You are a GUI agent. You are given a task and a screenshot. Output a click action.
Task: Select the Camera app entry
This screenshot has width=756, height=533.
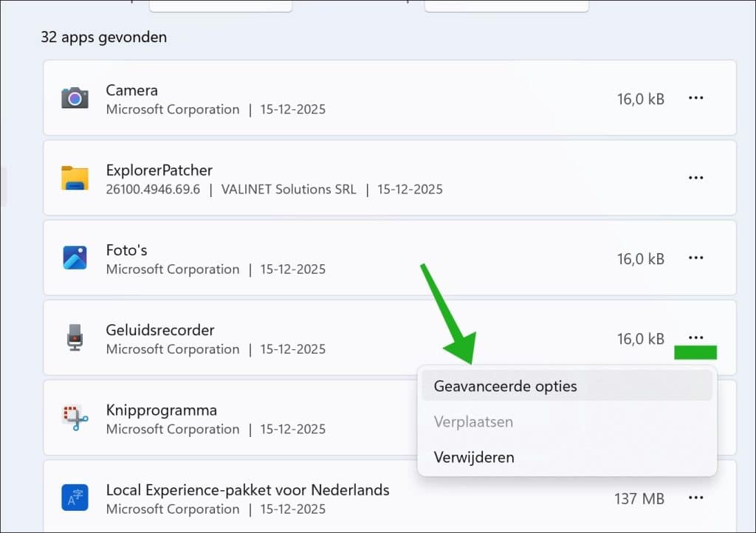pos(295,98)
